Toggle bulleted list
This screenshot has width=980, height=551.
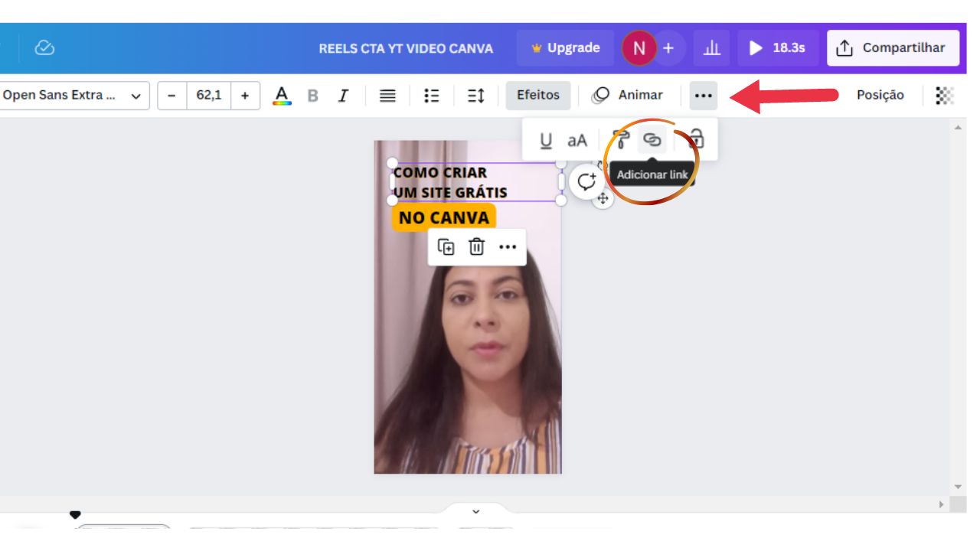(432, 96)
